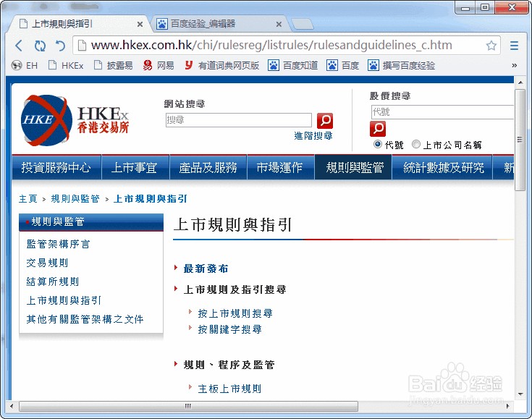Click the URL address bar
532x419 pixels.
[287, 46]
